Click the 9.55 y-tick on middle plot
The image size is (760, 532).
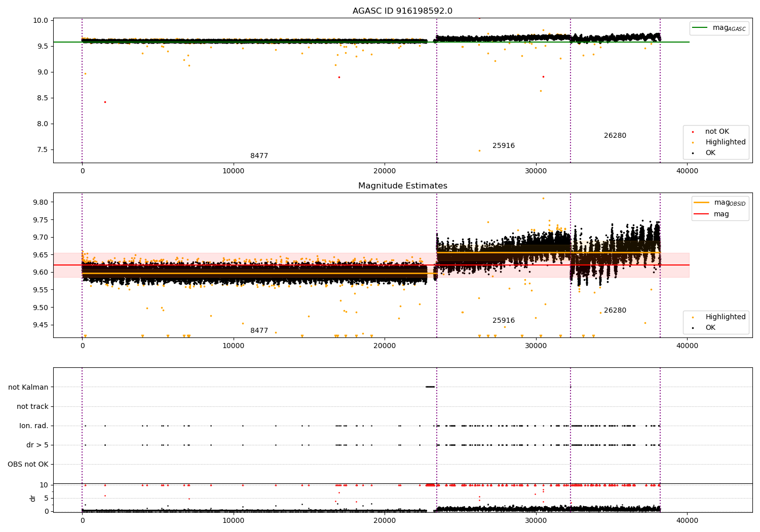[42, 290]
